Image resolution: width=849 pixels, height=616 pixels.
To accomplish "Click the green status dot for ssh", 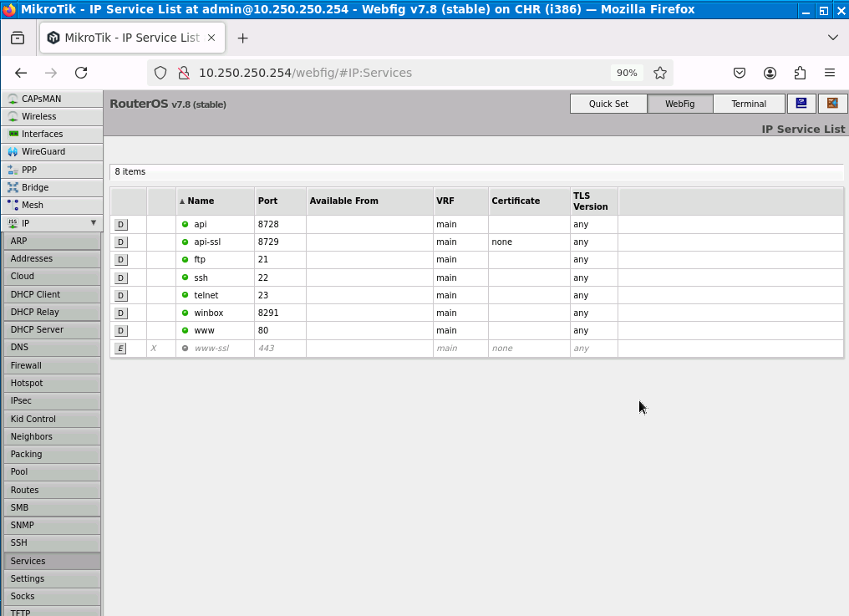I will (x=186, y=277).
